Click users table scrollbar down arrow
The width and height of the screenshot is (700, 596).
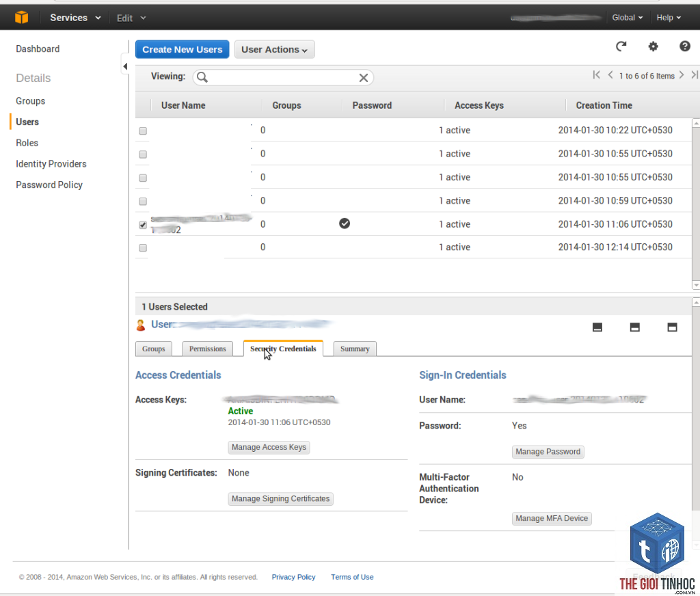pos(695,285)
